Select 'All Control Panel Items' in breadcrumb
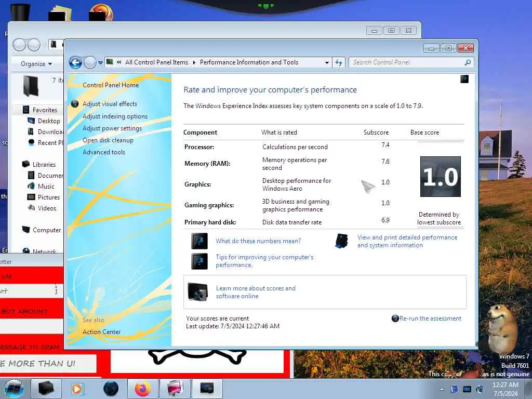The height and width of the screenshot is (399, 532). (156, 62)
